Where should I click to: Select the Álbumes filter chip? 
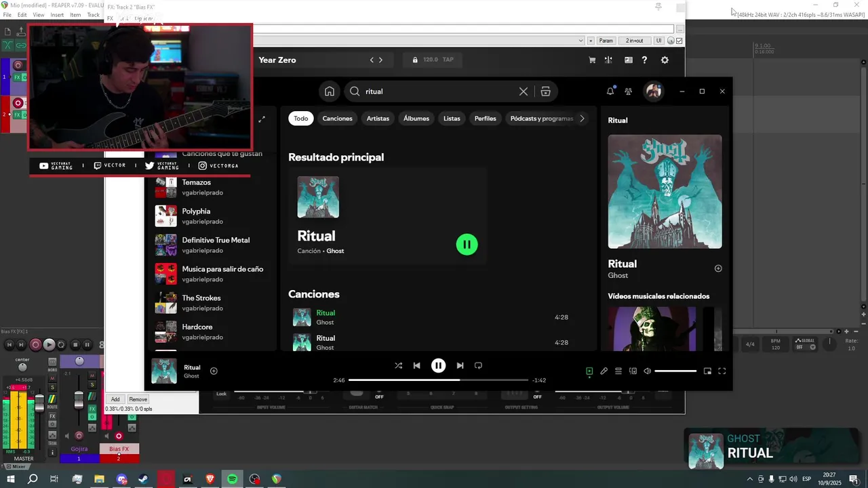[x=416, y=119]
